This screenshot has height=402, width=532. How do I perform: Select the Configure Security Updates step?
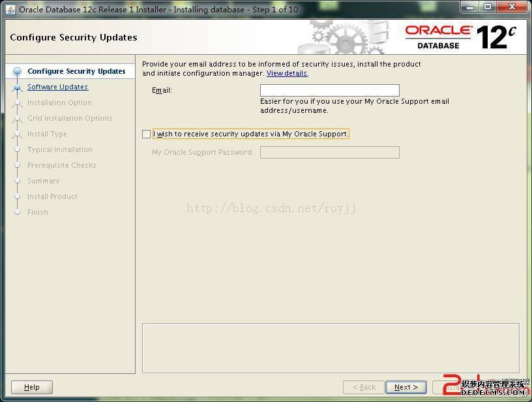click(x=76, y=71)
